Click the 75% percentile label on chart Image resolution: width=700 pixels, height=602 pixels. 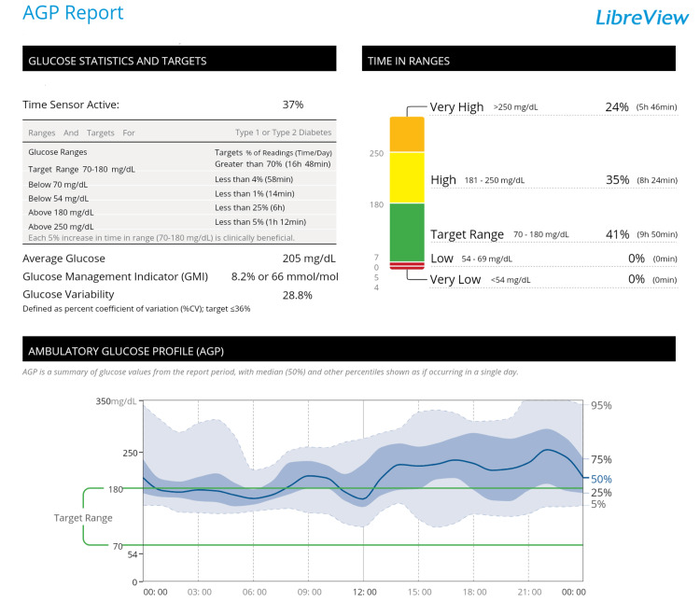pyautogui.click(x=601, y=459)
